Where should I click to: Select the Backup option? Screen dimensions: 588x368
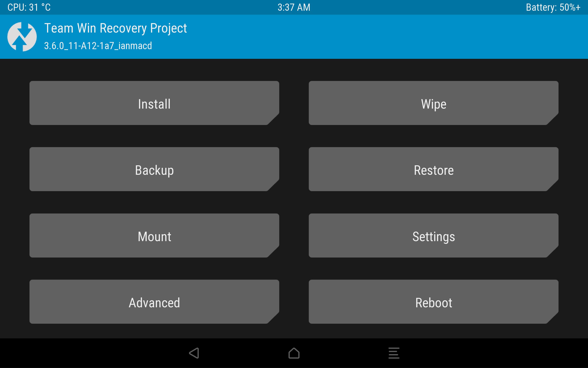tap(154, 169)
